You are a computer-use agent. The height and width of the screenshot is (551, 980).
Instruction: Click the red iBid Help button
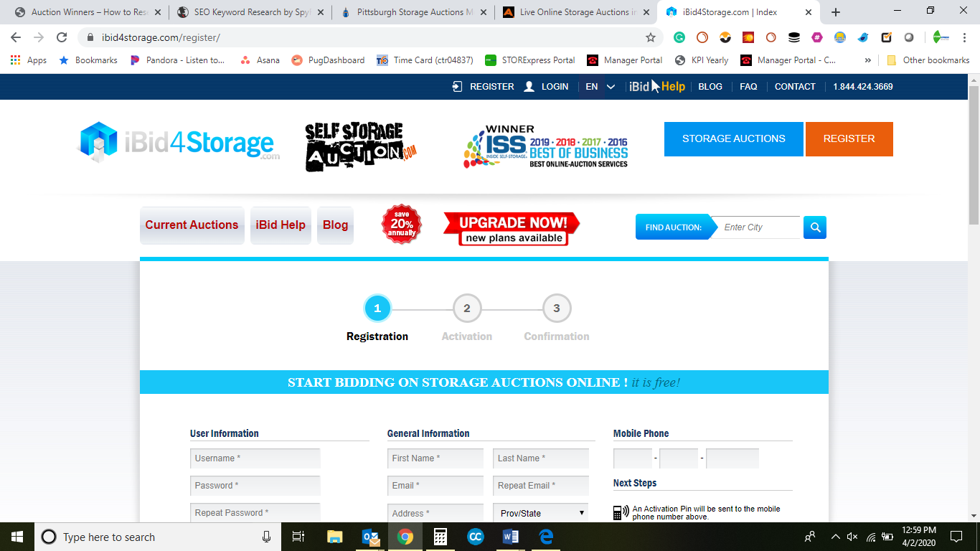click(281, 225)
